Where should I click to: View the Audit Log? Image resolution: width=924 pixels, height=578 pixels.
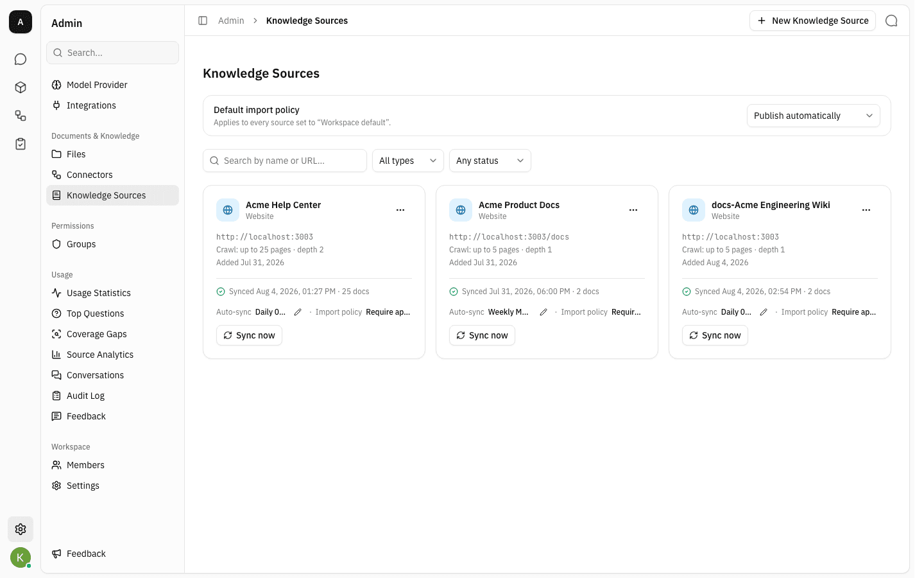click(x=112, y=396)
